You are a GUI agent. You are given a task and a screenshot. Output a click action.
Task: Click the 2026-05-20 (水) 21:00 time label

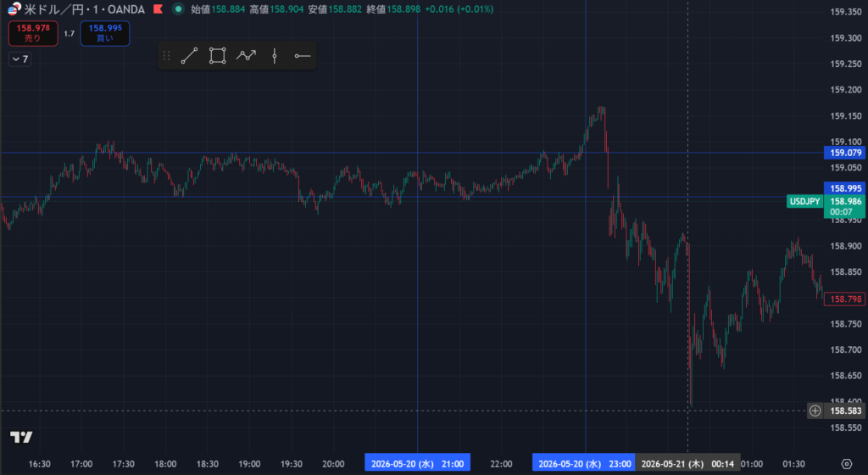[417, 464]
